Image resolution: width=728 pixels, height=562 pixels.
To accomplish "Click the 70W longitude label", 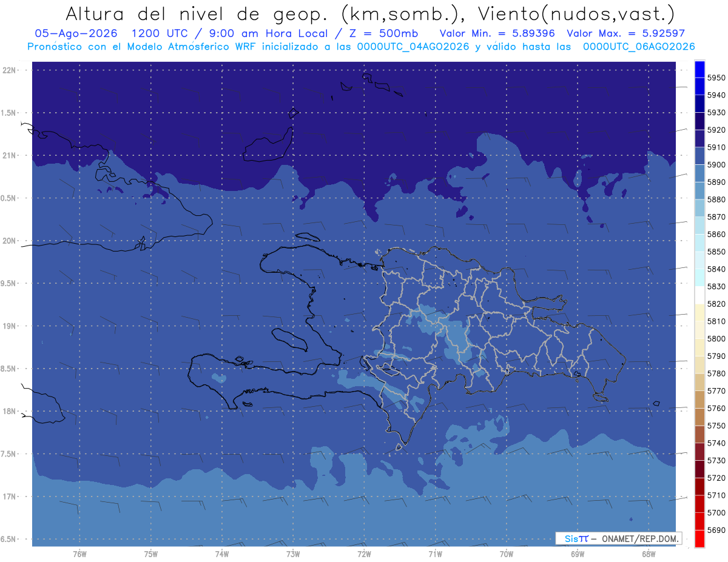I will [x=507, y=554].
